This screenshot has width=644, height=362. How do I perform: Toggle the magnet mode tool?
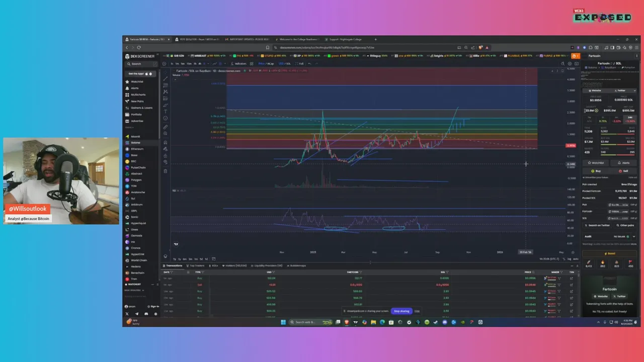[166, 142]
